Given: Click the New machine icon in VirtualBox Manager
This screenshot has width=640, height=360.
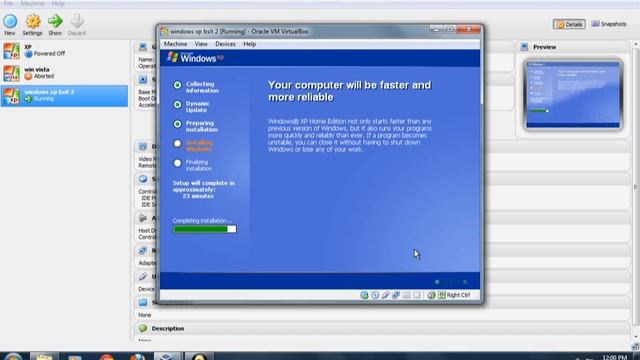Looking at the screenshot, I should (x=10, y=21).
